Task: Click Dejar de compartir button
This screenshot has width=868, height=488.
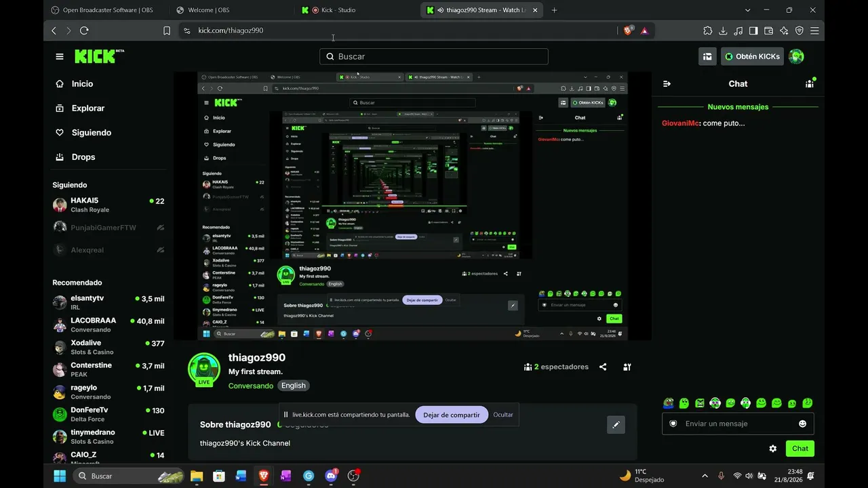Action: tap(452, 415)
